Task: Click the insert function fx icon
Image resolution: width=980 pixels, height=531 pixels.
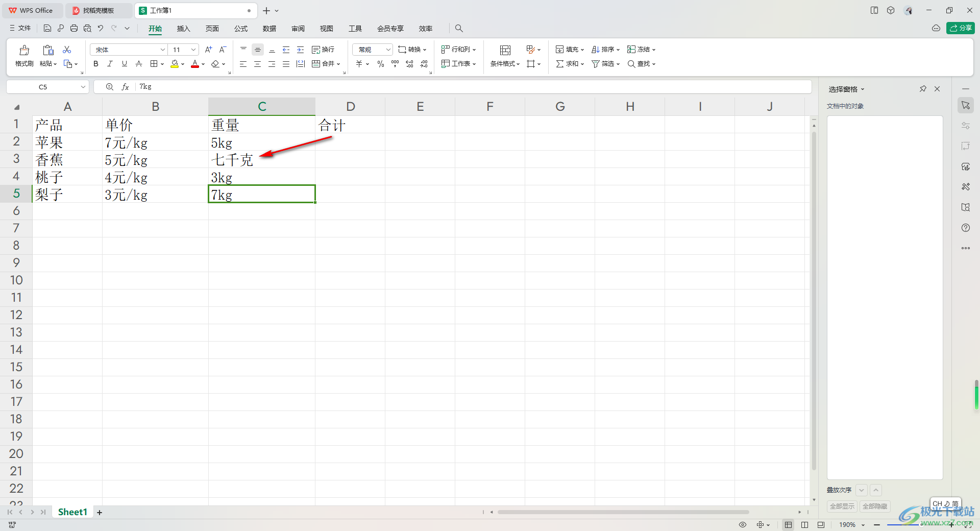Action: pyautogui.click(x=125, y=87)
